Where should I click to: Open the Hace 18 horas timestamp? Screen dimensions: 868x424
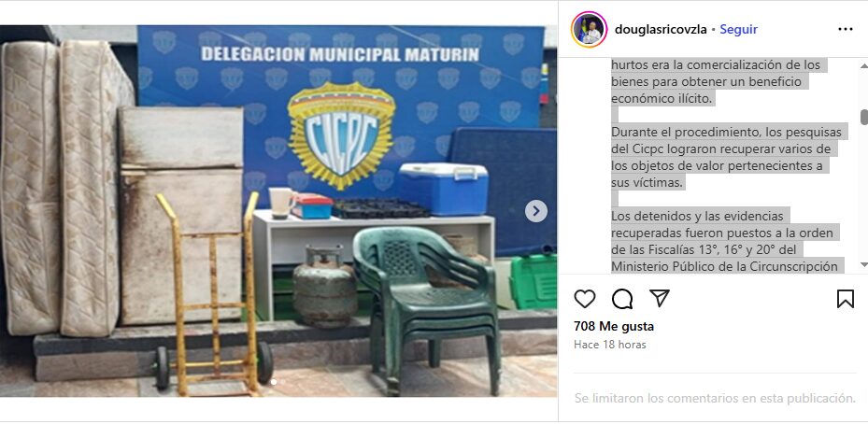(x=610, y=345)
